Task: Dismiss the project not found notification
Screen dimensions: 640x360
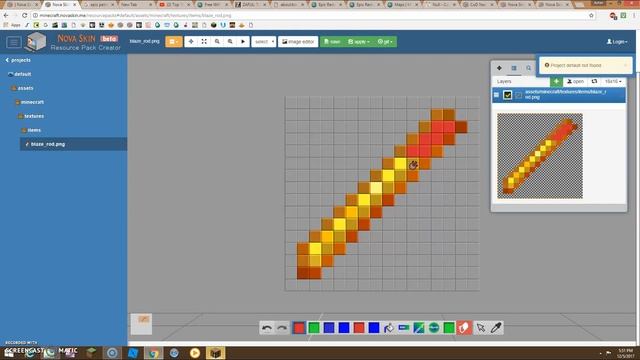Action: 625,65
